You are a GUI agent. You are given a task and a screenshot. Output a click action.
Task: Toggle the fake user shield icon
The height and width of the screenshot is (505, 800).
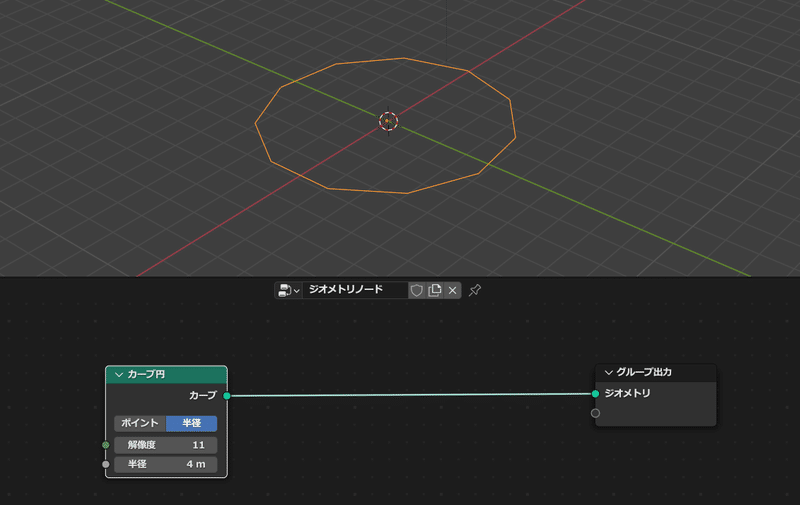point(417,290)
